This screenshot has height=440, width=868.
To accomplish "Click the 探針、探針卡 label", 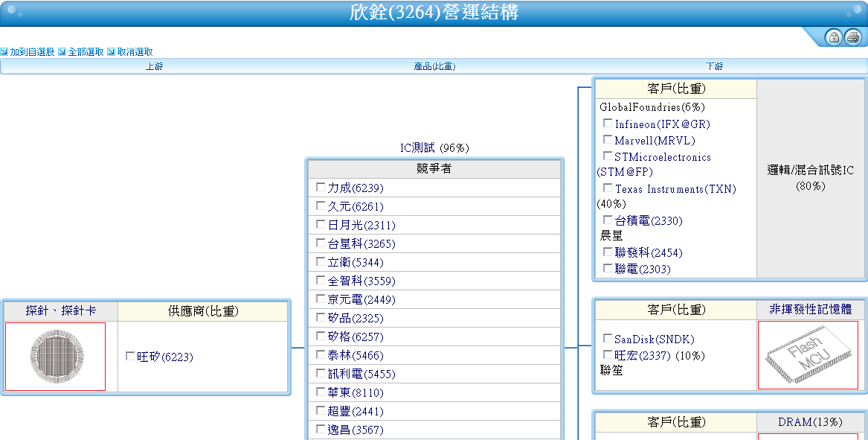I will 61,310.
